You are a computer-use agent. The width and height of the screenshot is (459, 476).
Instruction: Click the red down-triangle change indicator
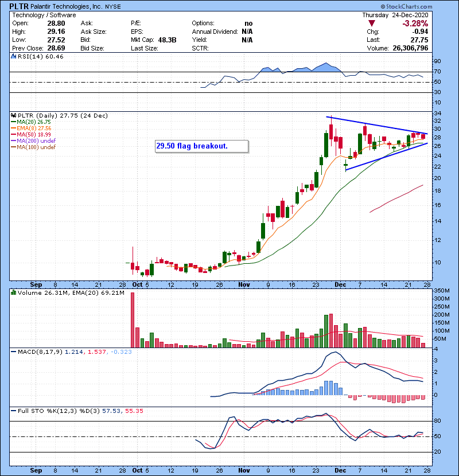click(x=372, y=23)
